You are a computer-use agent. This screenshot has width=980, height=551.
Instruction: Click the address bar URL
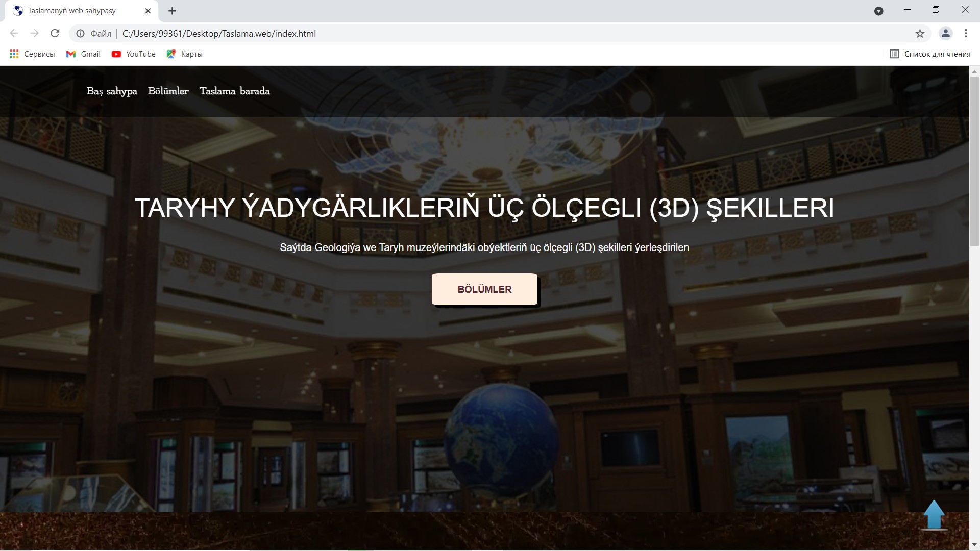pos(219,34)
